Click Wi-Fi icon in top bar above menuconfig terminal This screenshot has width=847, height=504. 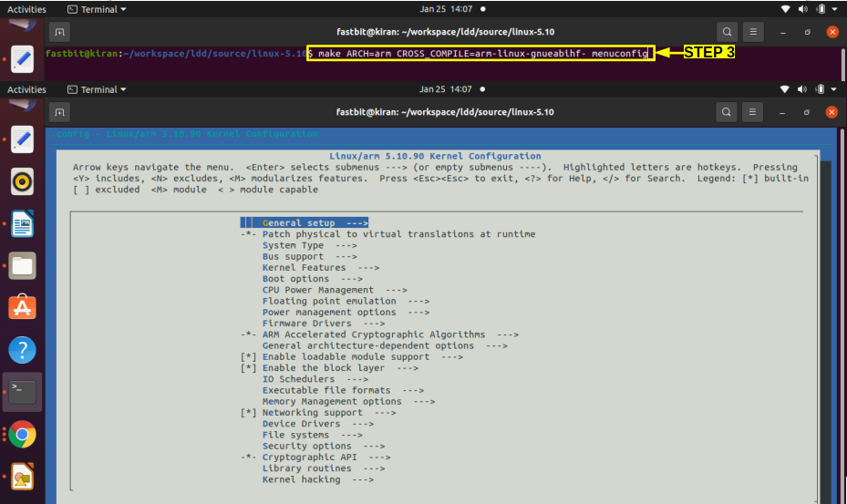point(784,89)
